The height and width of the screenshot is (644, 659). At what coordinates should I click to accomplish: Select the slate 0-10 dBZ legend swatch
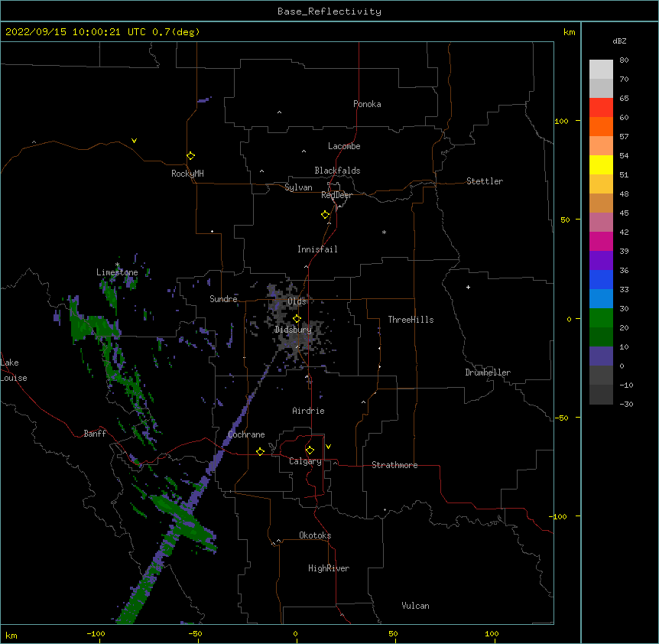tap(601, 356)
